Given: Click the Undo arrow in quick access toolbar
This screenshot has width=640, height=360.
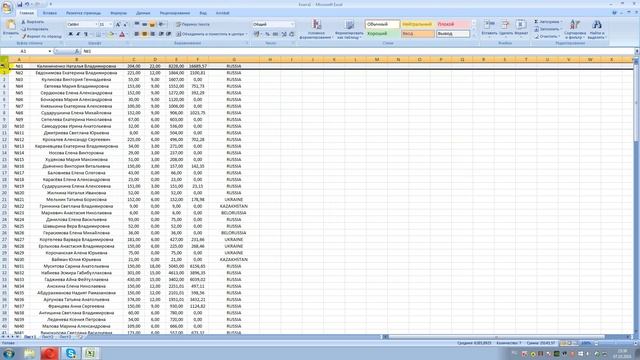Looking at the screenshot, I should point(27,4).
